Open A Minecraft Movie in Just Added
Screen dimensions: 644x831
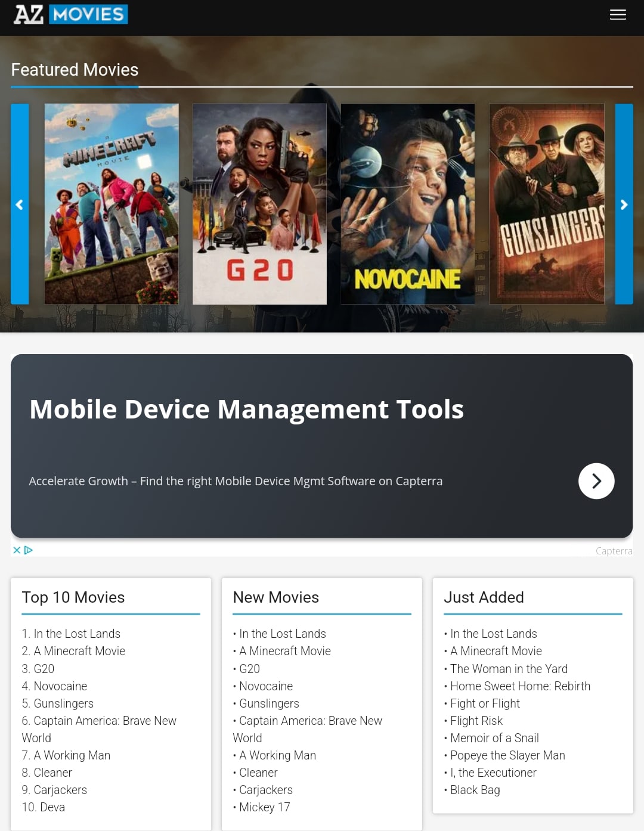(496, 651)
